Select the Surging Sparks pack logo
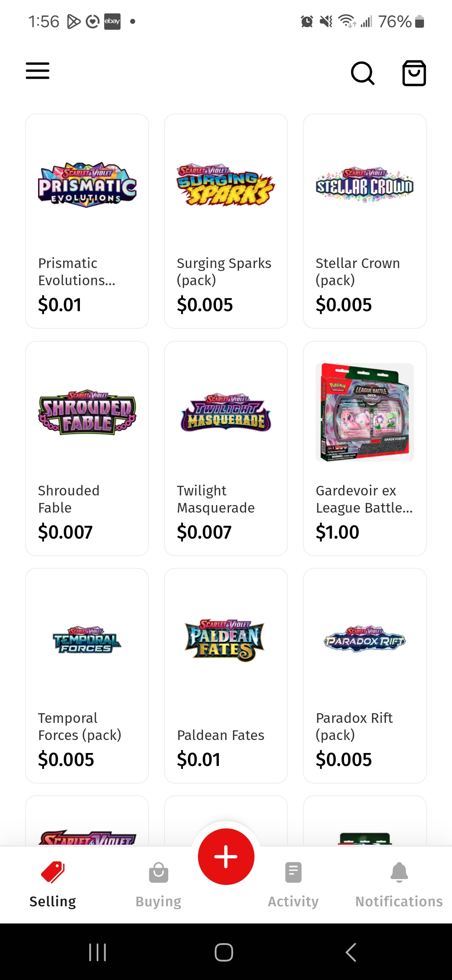This screenshot has width=452, height=980. 226,185
